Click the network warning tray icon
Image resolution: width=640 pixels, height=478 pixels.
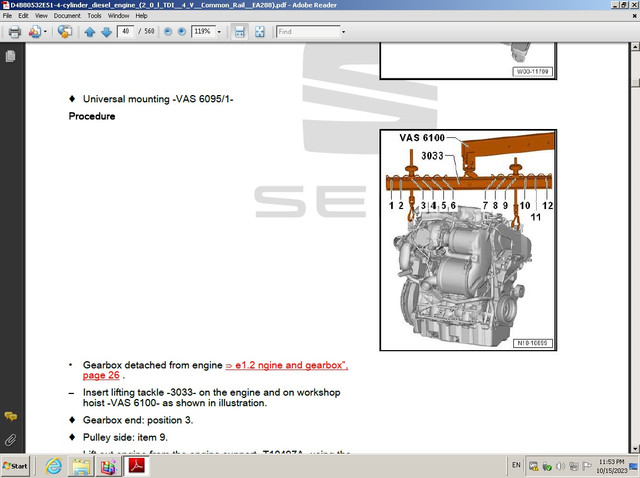pyautogui.click(x=533, y=466)
